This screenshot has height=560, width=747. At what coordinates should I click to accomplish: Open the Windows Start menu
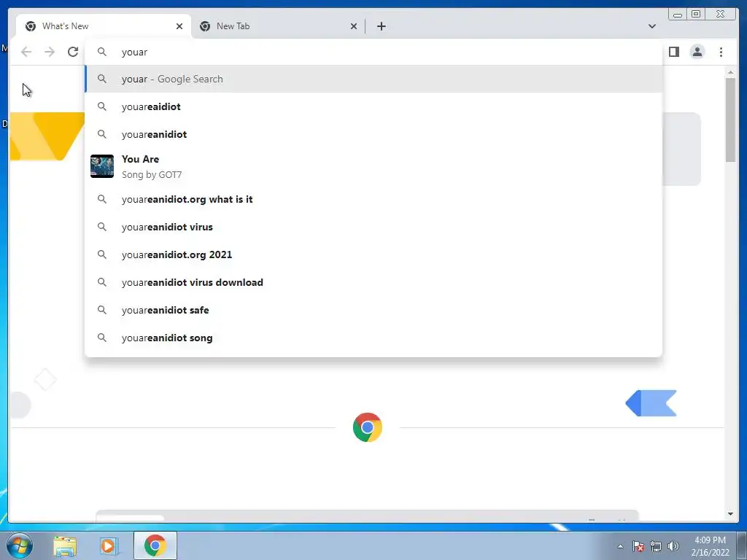(20, 545)
